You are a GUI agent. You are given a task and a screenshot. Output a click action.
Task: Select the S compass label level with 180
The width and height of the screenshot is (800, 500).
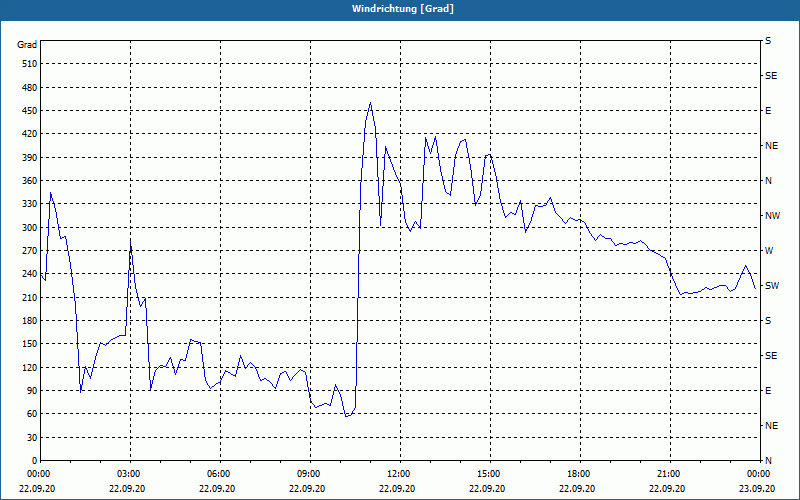[x=768, y=321]
